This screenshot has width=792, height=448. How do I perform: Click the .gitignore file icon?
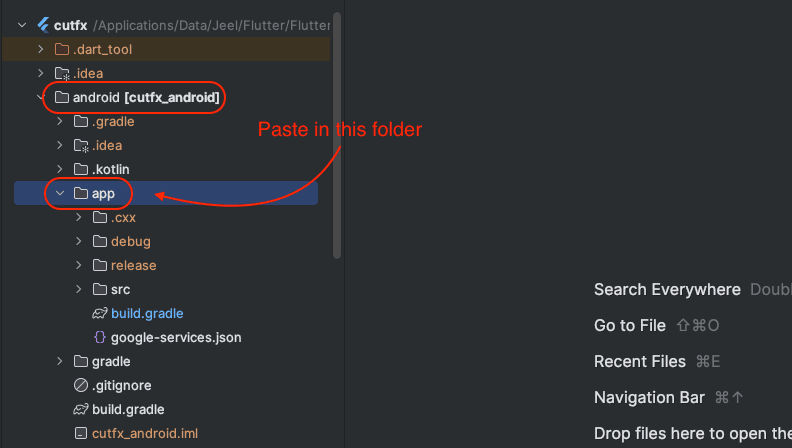[x=81, y=385]
